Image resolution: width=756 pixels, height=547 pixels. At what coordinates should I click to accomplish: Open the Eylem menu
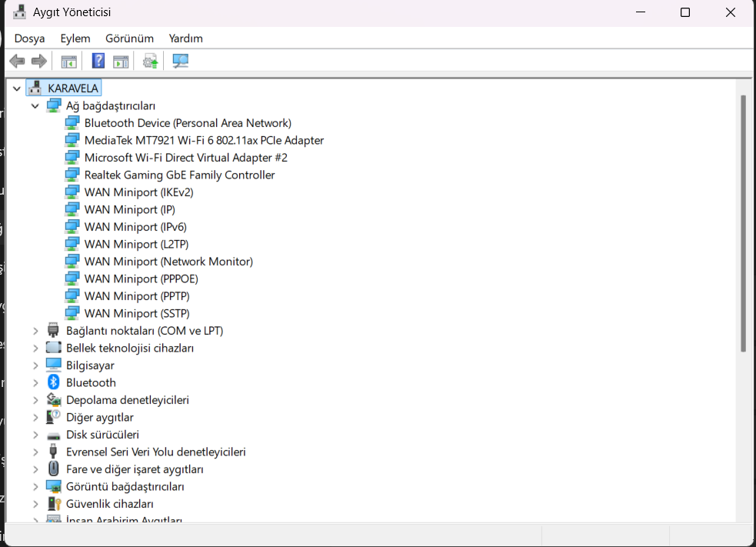(75, 38)
